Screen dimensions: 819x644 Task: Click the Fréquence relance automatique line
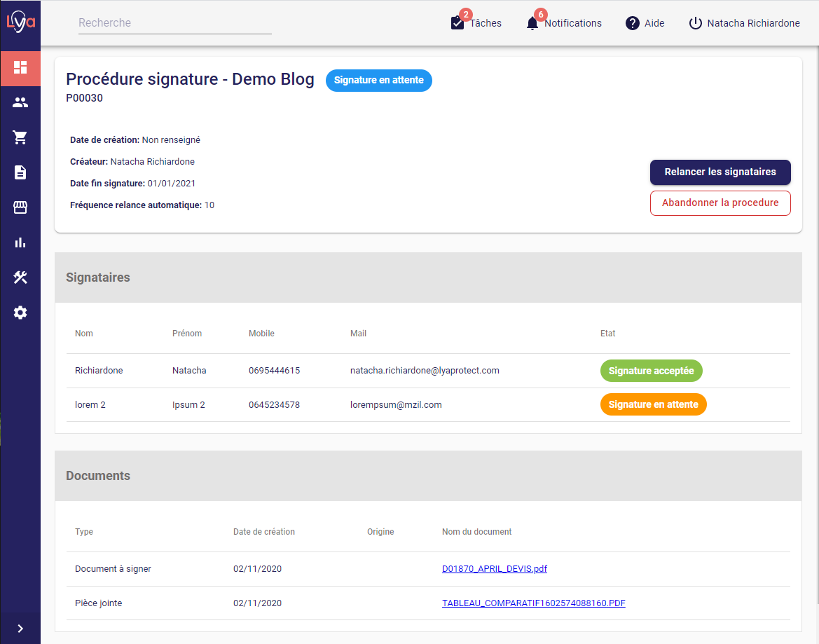point(142,205)
